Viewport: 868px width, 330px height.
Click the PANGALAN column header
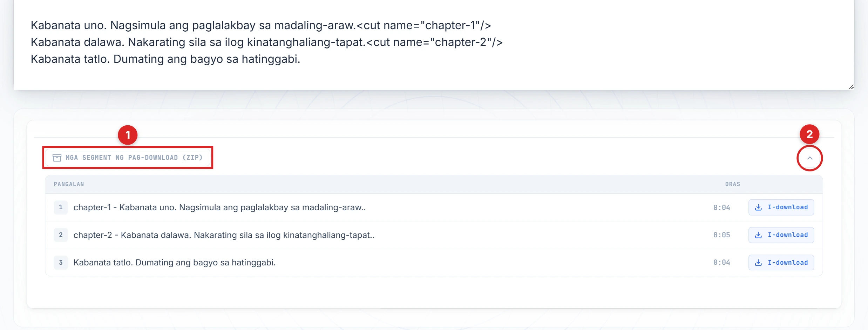click(x=69, y=184)
